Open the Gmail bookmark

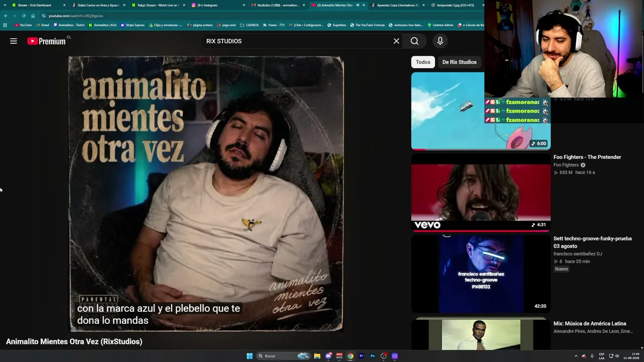tap(43, 25)
